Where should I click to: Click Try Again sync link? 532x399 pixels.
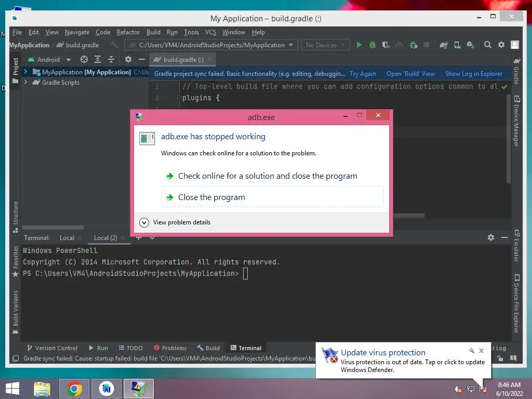[363, 74]
